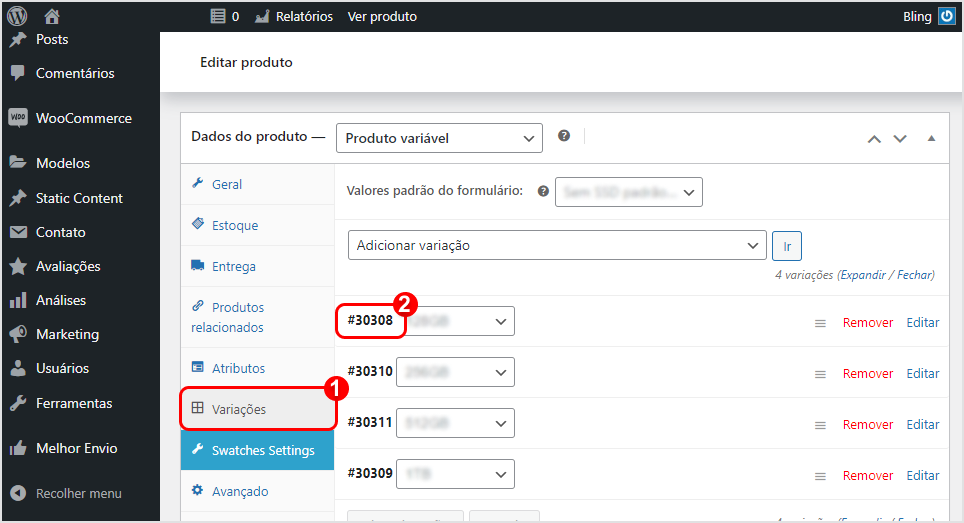This screenshot has height=523, width=964.
Task: Edit variation #30310
Action: point(923,374)
